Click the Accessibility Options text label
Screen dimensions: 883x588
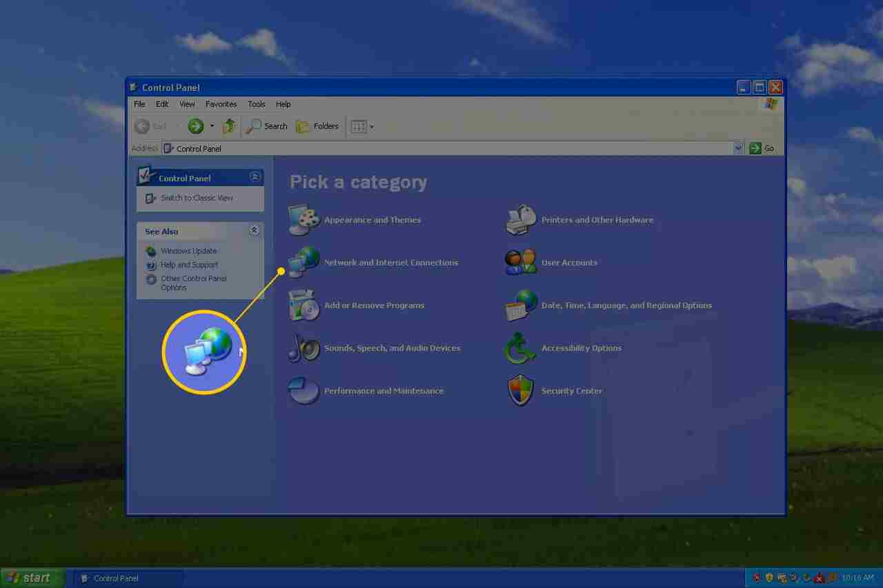[582, 348]
